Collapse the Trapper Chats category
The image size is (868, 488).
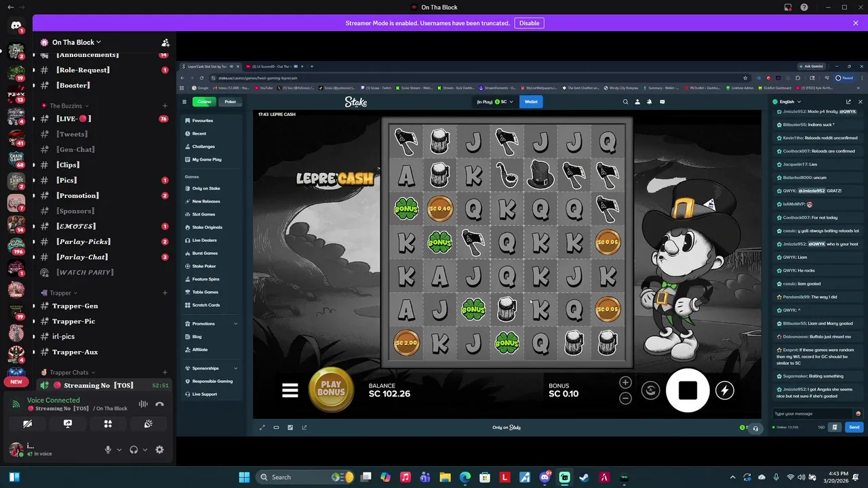[x=69, y=372]
